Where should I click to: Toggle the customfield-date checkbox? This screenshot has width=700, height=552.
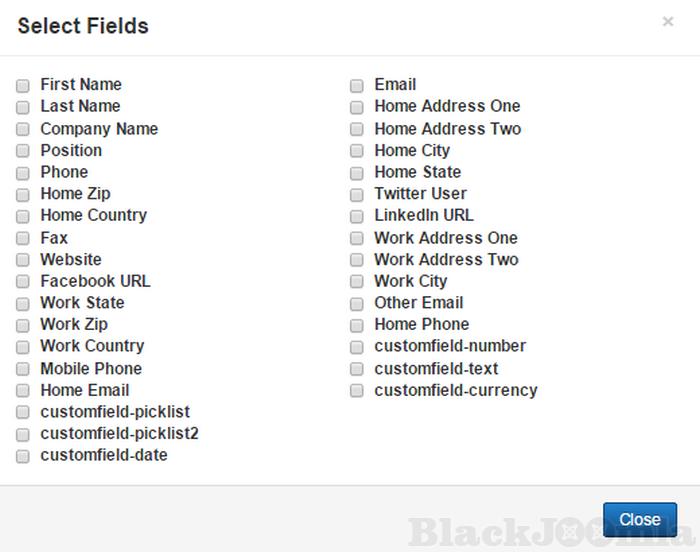(23, 457)
